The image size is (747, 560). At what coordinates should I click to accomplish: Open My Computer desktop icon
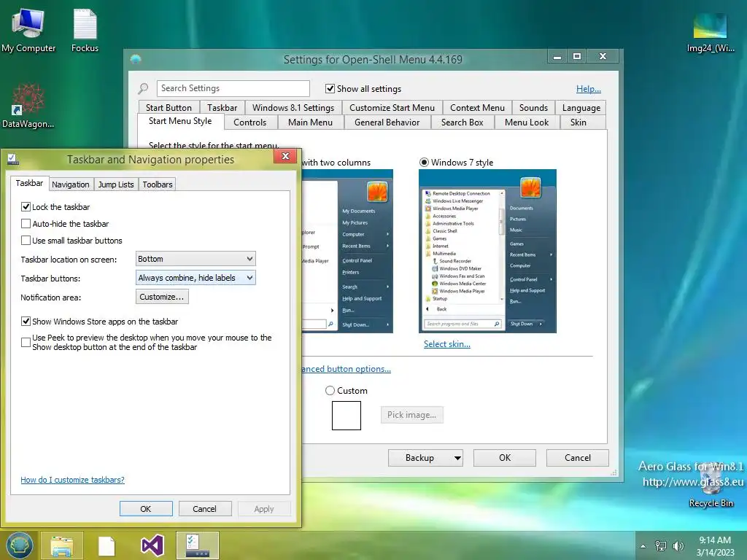(28, 31)
